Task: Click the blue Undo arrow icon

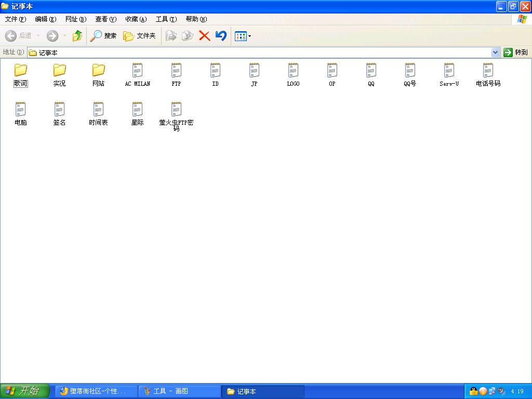Action: (x=221, y=36)
